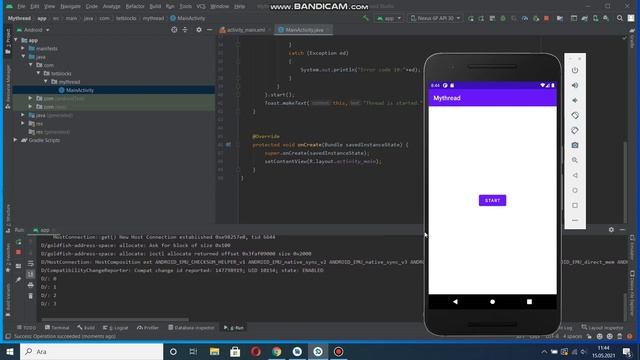
Task: Select opened file target icon in project panel
Action: point(174,30)
